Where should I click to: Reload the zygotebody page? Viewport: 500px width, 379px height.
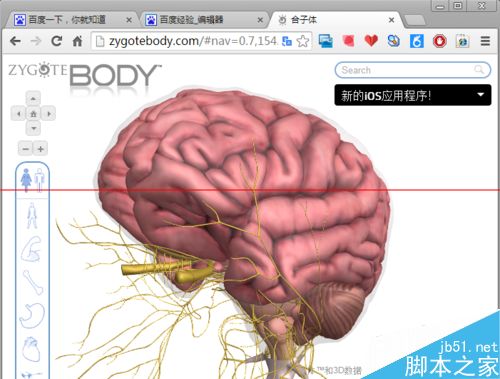pyautogui.click(x=57, y=41)
